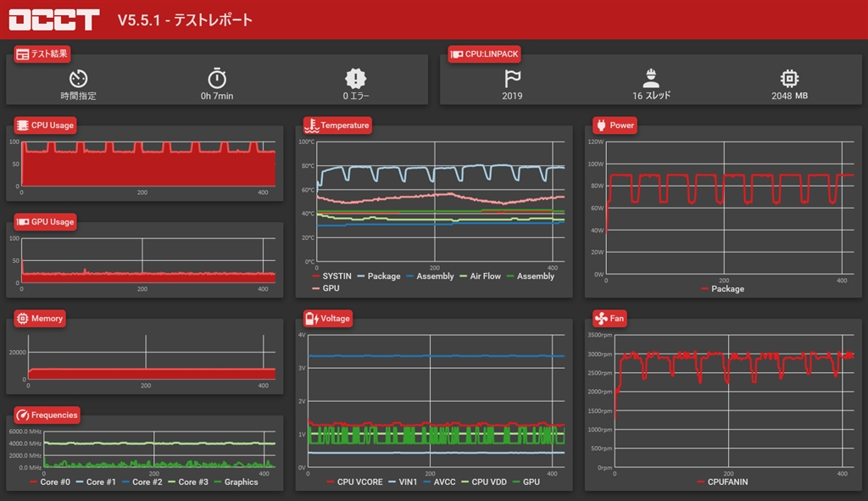Image resolution: width=868 pixels, height=501 pixels.
Task: Click the thermometer icon in Temperature label
Action: pyautogui.click(x=312, y=125)
